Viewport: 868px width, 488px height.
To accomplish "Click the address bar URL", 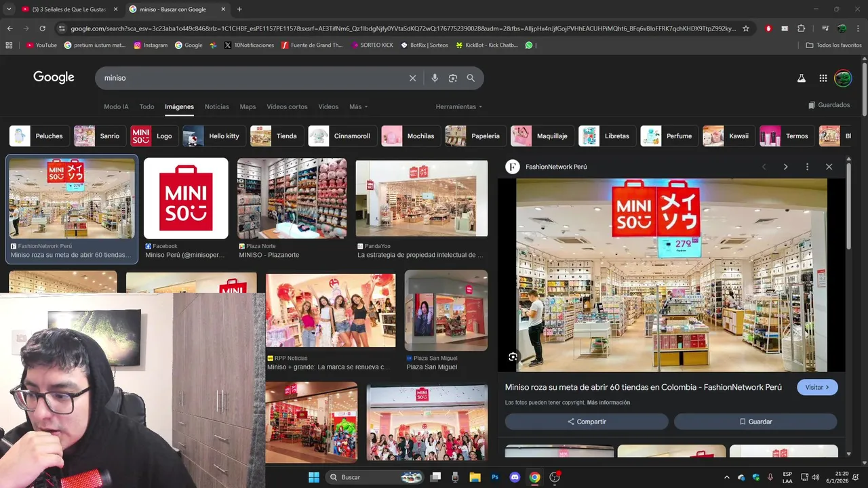I will click(x=403, y=28).
